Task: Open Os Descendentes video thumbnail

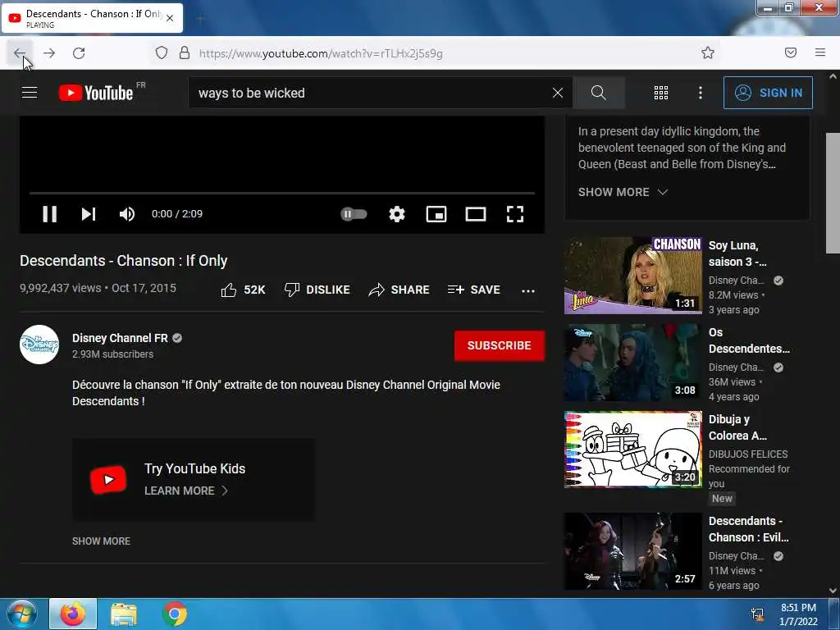Action: pyautogui.click(x=632, y=362)
